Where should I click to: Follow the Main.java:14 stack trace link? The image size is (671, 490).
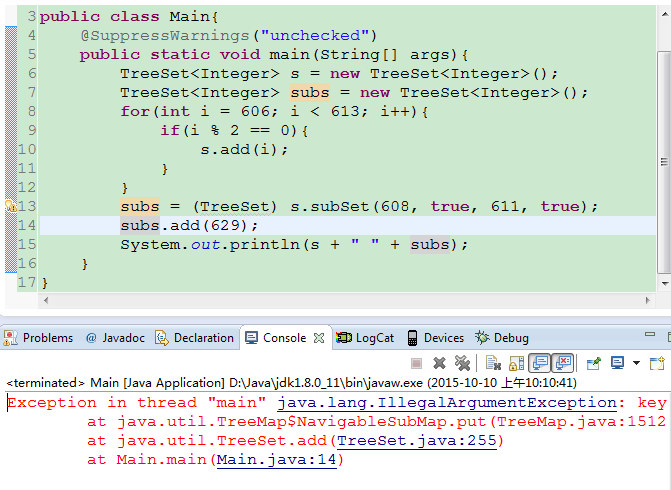[277, 460]
